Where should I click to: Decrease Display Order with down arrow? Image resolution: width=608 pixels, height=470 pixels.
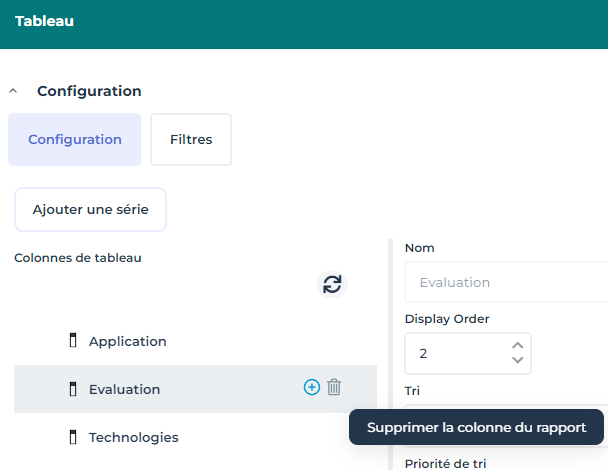(x=517, y=361)
